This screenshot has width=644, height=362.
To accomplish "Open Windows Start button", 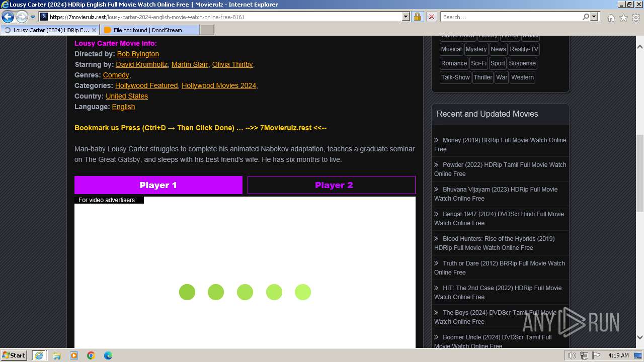I will pos(14,355).
